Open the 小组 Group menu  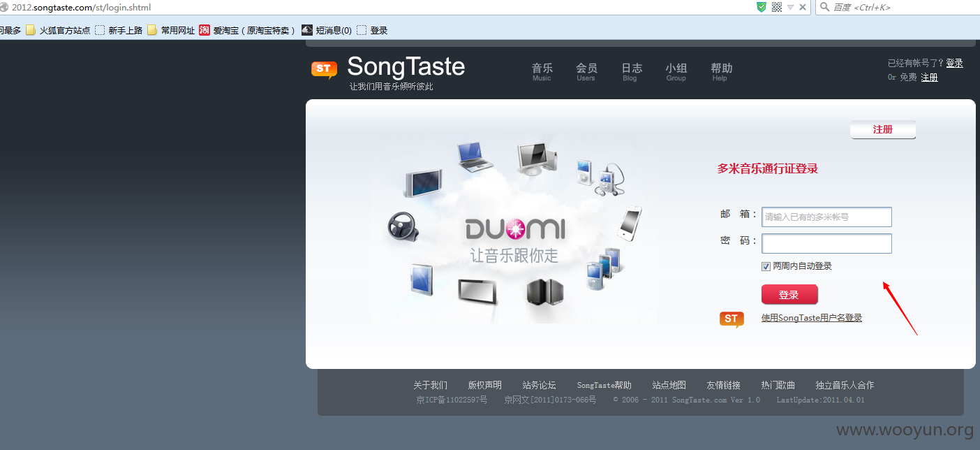(x=676, y=71)
